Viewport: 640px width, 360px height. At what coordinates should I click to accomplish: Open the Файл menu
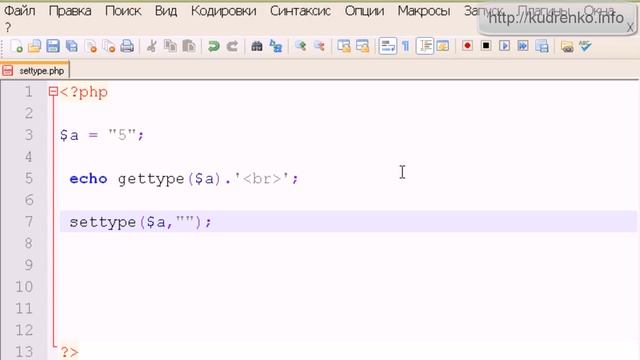(20, 11)
